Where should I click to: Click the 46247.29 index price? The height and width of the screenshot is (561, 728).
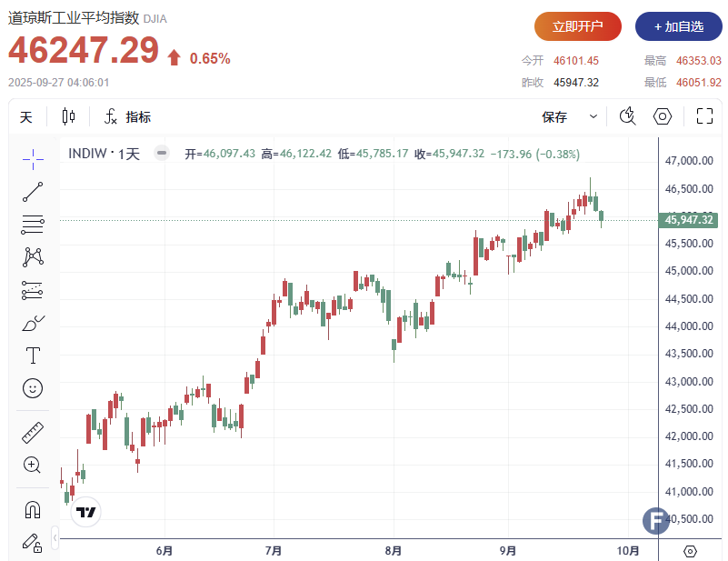84,50
